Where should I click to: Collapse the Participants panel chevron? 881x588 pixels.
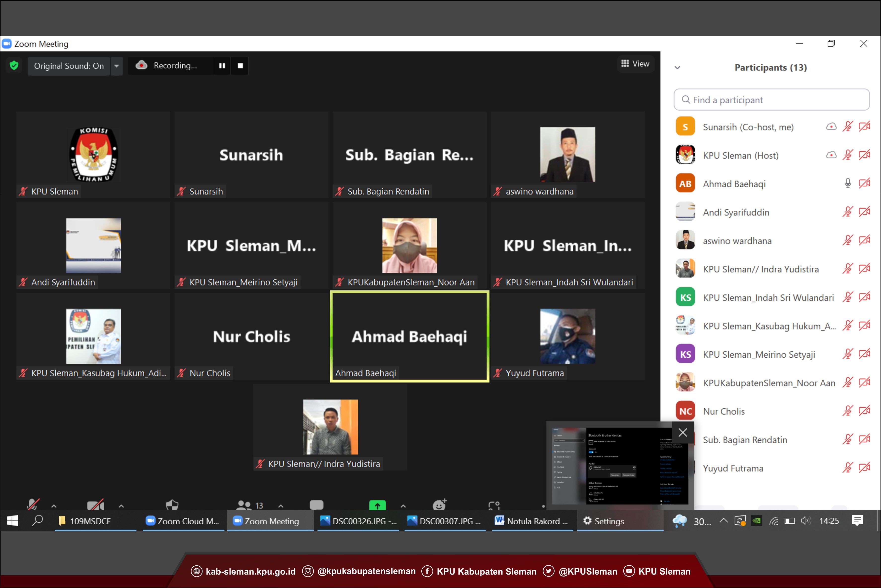tap(677, 68)
